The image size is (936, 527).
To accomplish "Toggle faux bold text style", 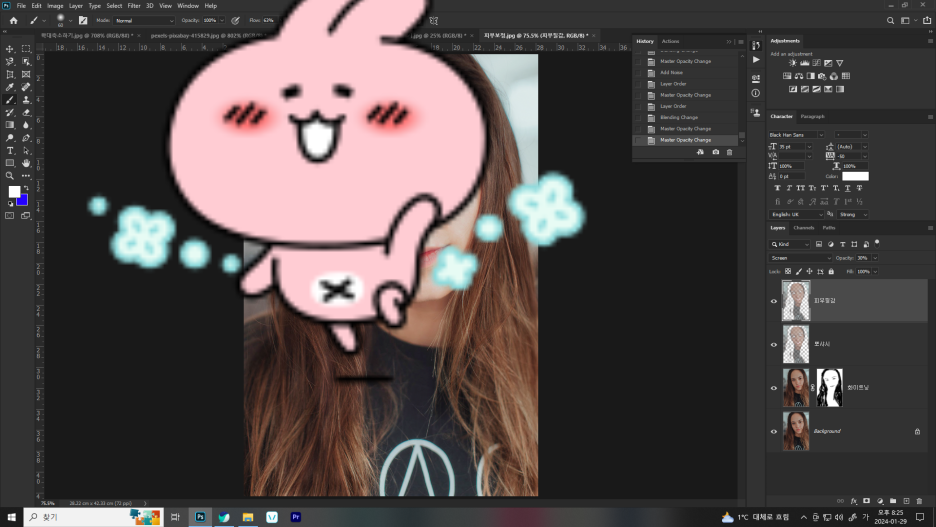I will 777,188.
